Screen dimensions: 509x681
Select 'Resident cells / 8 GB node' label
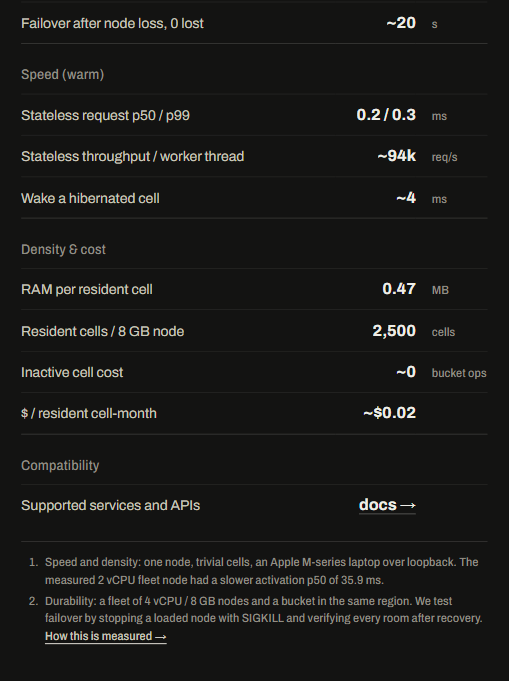tap(102, 331)
